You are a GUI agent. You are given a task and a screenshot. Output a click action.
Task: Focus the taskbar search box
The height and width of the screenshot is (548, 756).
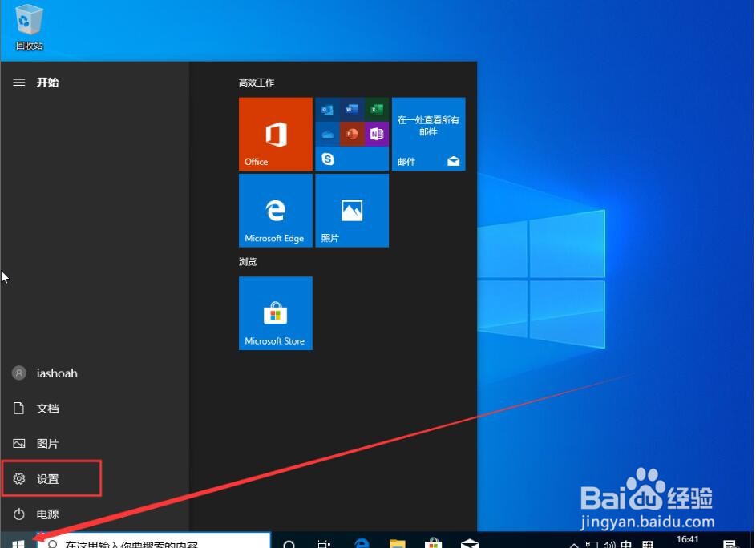point(154,541)
